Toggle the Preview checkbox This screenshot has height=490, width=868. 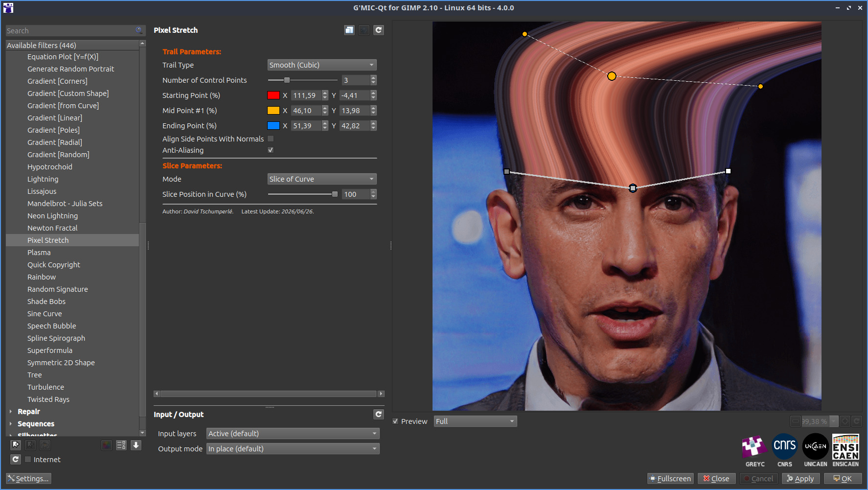click(395, 421)
